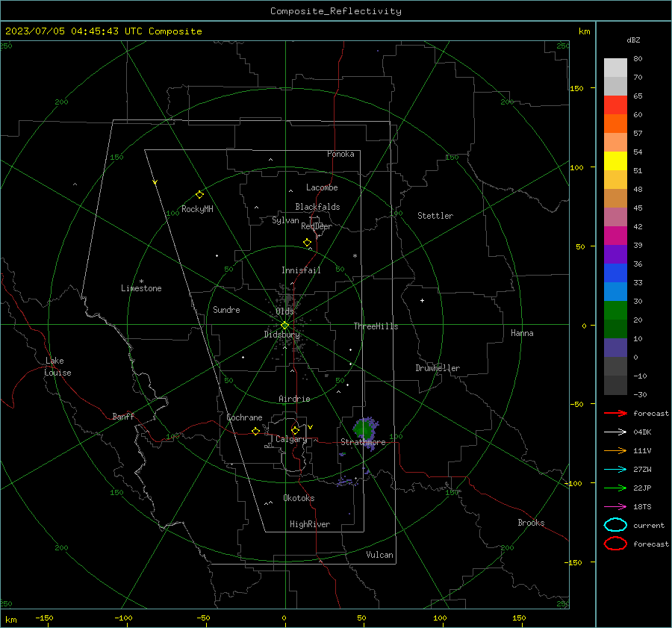Click the Strathmore label

tap(364, 442)
